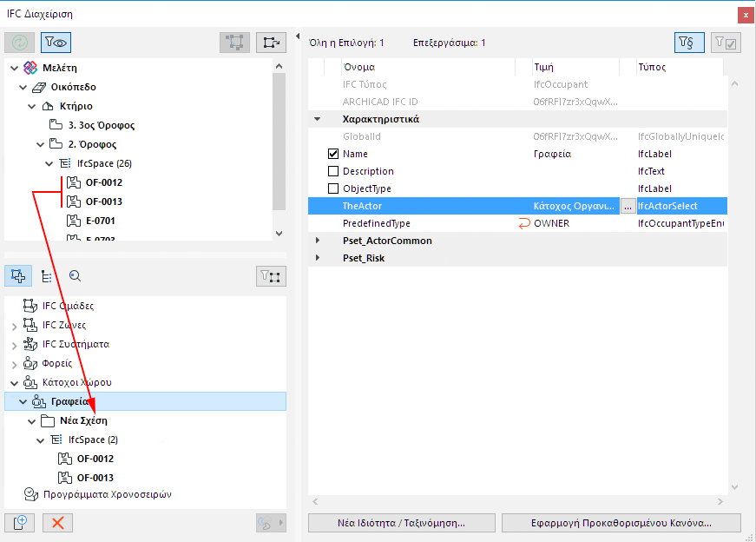Collapse the IfcSpace (2) group
This screenshot has width=756, height=542.
point(41,440)
